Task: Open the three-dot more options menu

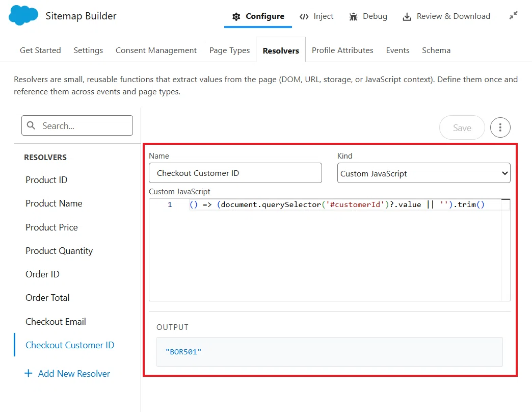Action: [x=500, y=127]
